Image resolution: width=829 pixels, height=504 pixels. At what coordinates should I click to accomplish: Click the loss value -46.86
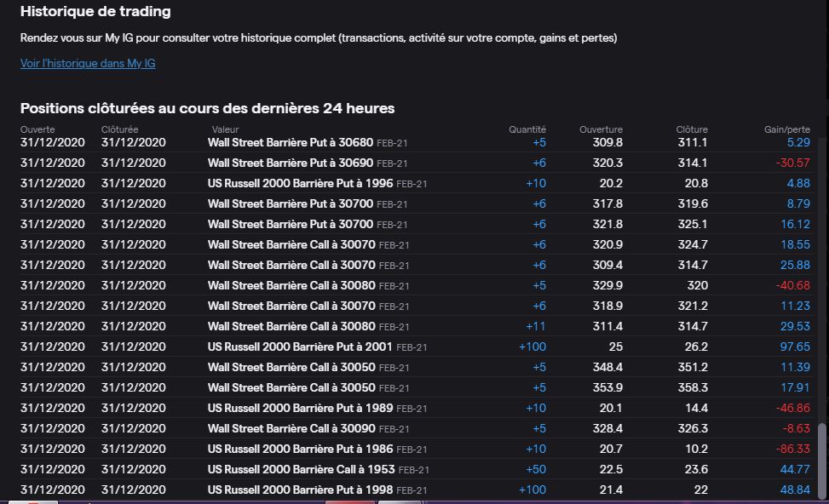tap(792, 408)
